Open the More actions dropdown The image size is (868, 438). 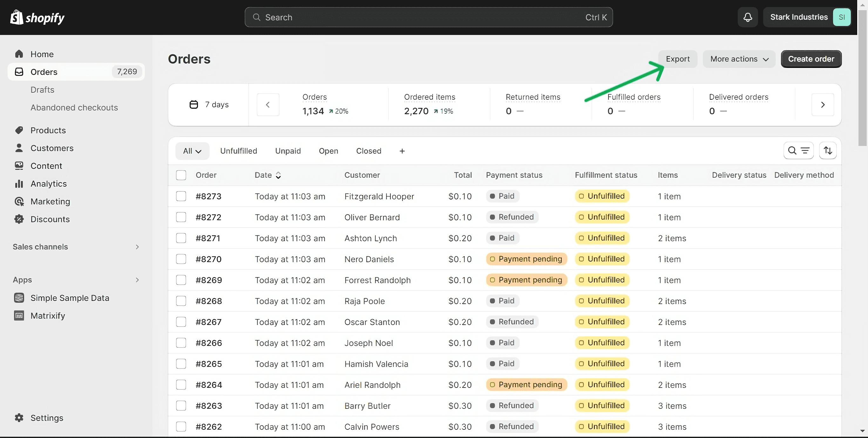pyautogui.click(x=739, y=59)
